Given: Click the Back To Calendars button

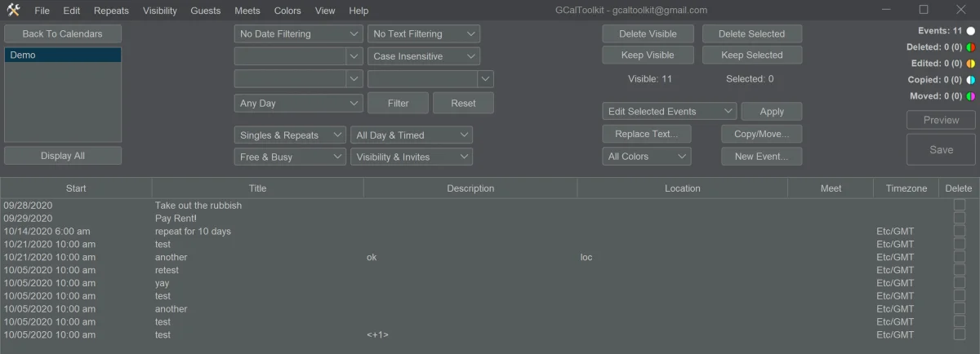Looking at the screenshot, I should pyautogui.click(x=63, y=34).
